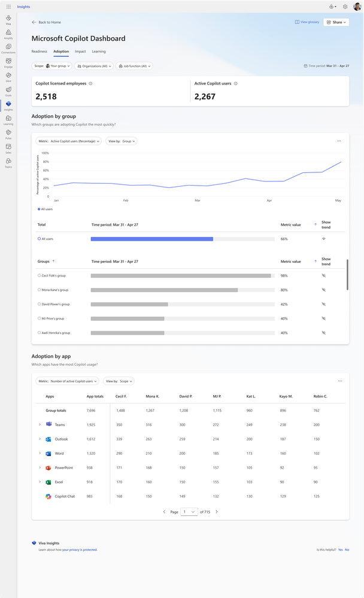Toggle show trend for All users
Viewport: 364px width, 598px height.
[x=323, y=239]
